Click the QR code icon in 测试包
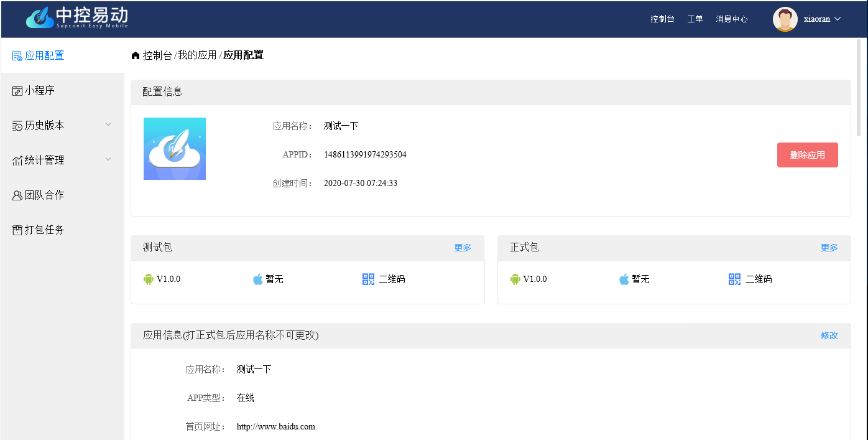The width and height of the screenshot is (868, 440). click(x=368, y=279)
